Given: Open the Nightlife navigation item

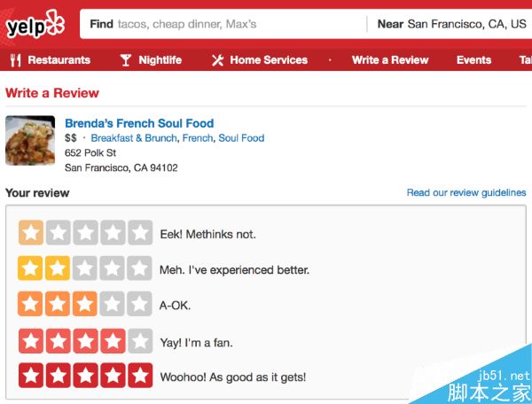Looking at the screenshot, I should [x=160, y=60].
